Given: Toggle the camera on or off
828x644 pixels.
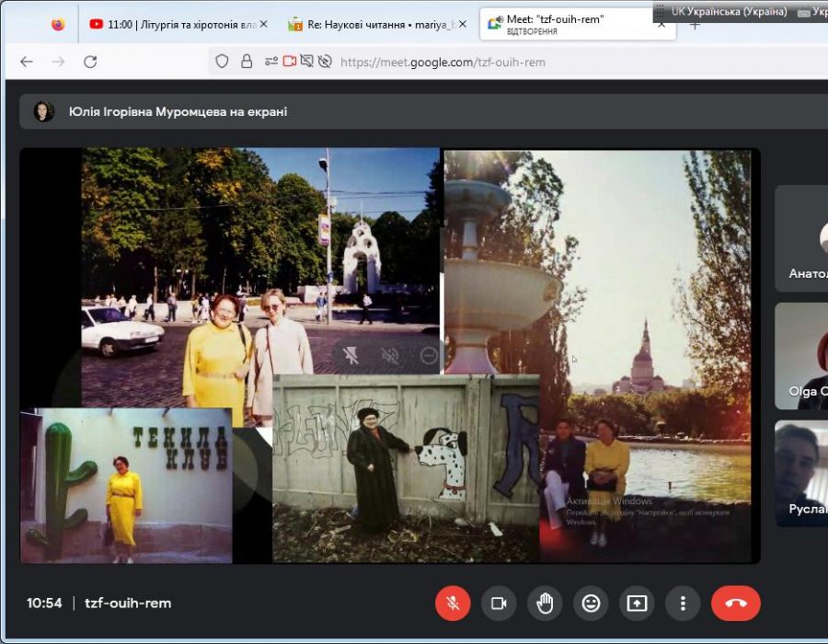Looking at the screenshot, I should (x=499, y=604).
